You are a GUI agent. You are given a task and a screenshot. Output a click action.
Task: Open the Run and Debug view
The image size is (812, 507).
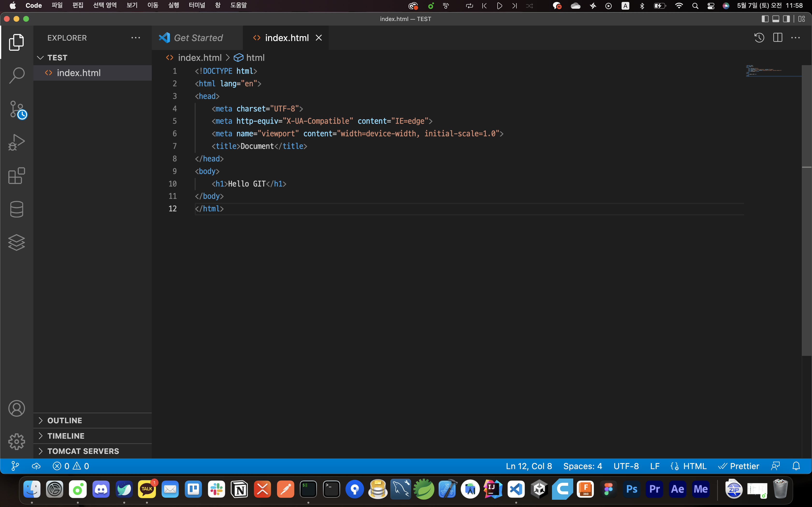click(x=16, y=142)
